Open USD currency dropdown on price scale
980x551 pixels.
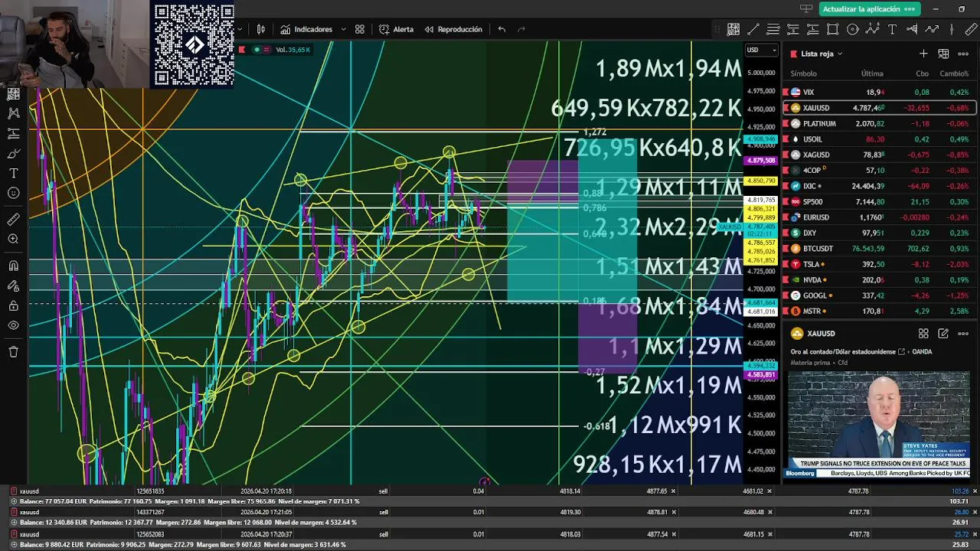point(761,50)
